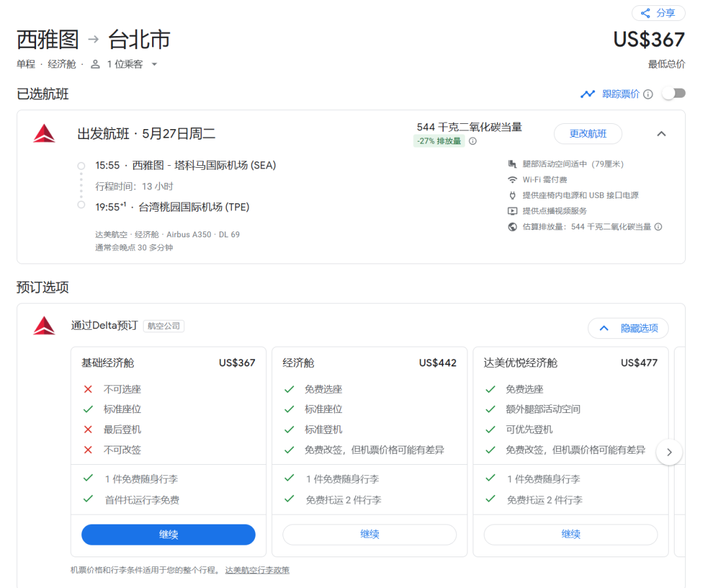This screenshot has height=588, width=708.
Task: Open the 达美航空行李政策 baggage policy link
Action: (258, 570)
